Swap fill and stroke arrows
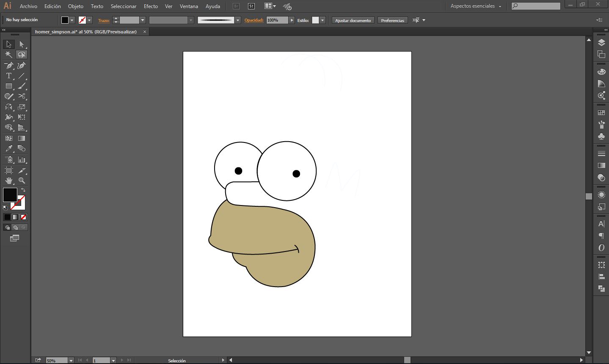 coord(23,190)
